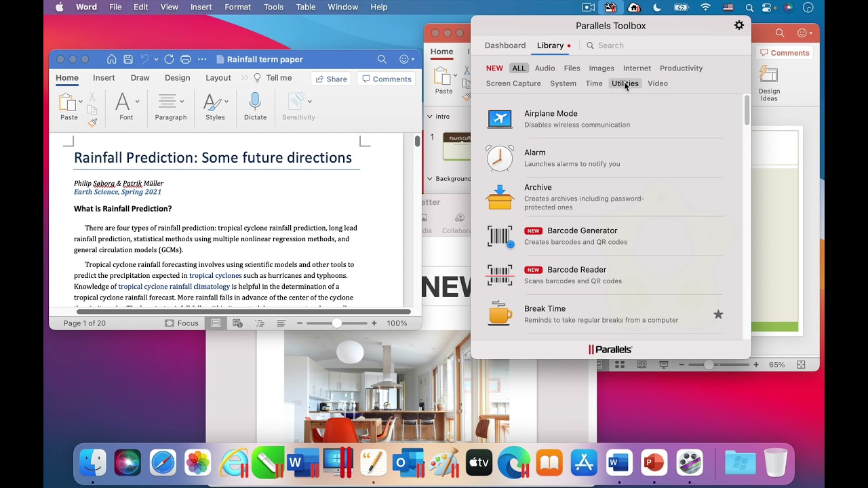868x488 pixels.
Task: Click Page 1 of 20 status
Action: (x=85, y=323)
